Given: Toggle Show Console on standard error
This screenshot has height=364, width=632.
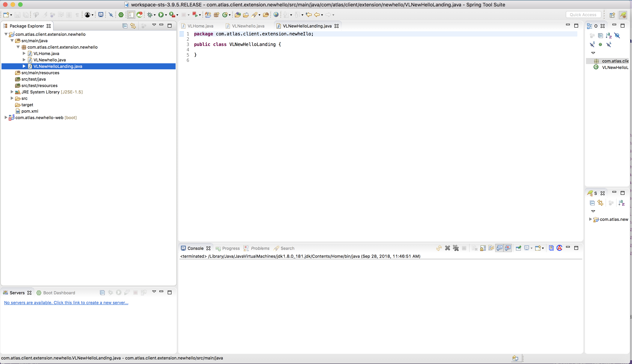Looking at the screenshot, I should coord(508,248).
